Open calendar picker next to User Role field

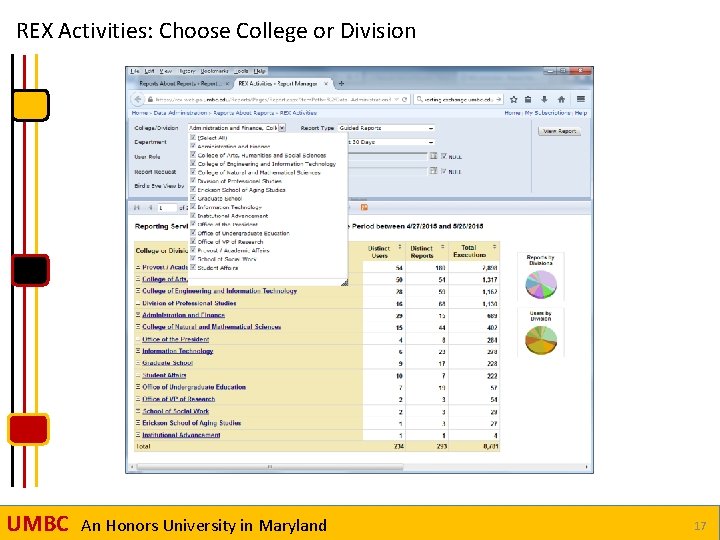(433, 156)
